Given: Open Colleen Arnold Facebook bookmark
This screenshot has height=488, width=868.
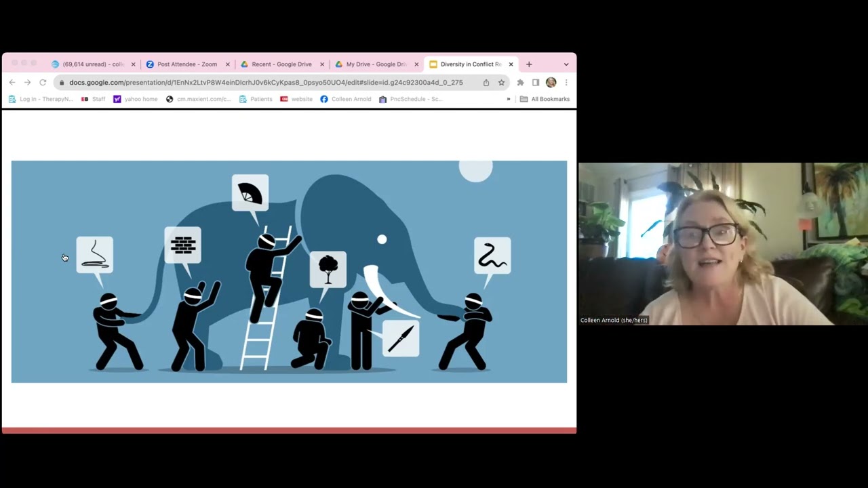Looking at the screenshot, I should coord(346,99).
